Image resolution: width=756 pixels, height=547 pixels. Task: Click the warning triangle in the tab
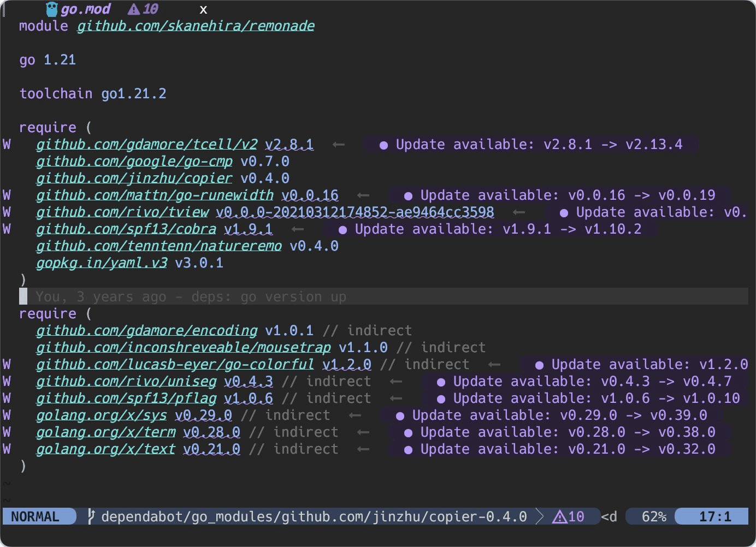[x=134, y=9]
